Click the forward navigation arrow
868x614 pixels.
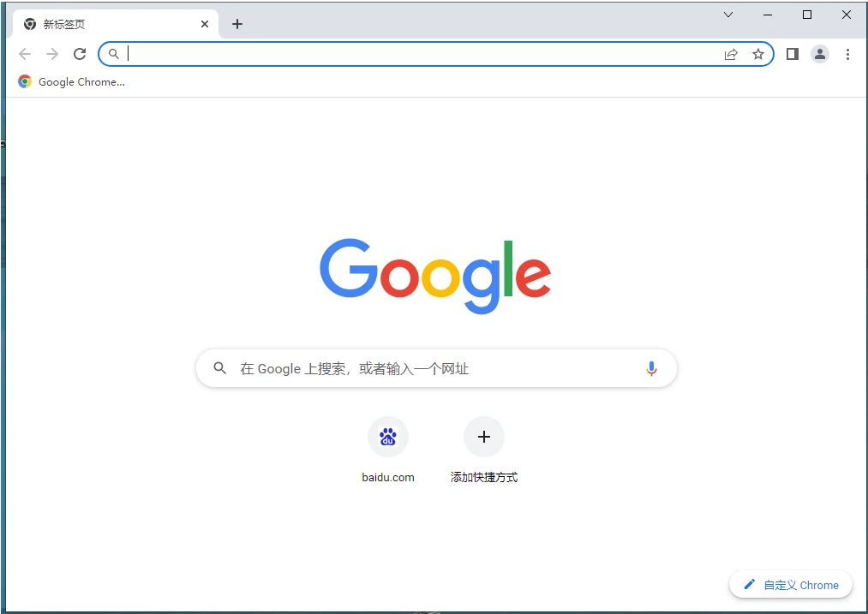pos(52,54)
